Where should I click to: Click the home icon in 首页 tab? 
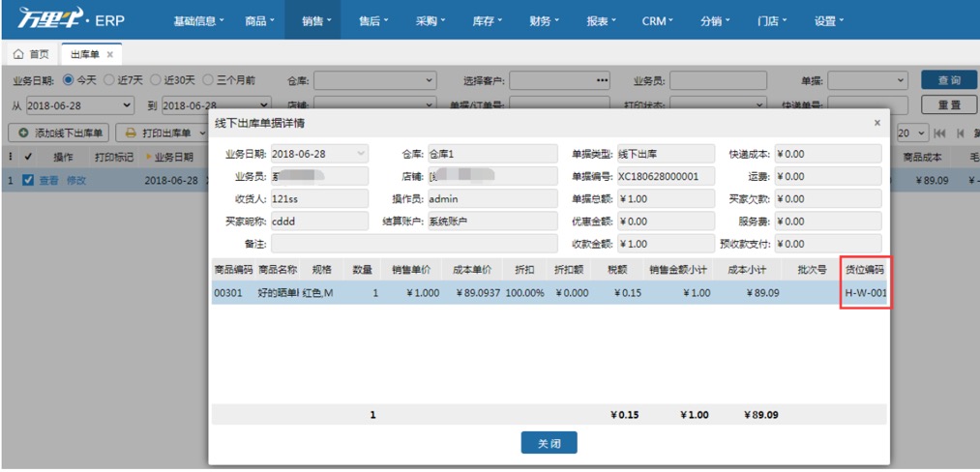tap(18, 54)
